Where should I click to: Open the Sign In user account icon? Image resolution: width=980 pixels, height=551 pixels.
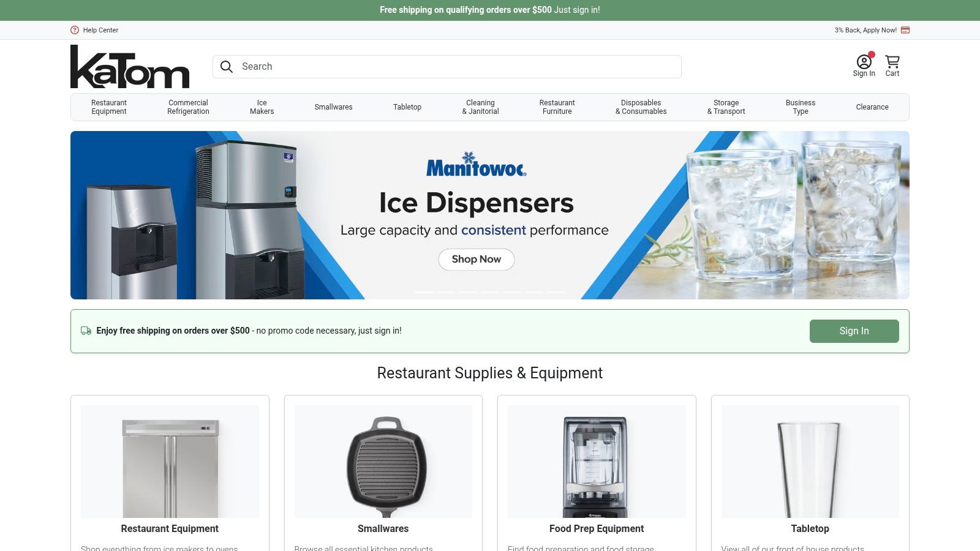click(x=864, y=61)
